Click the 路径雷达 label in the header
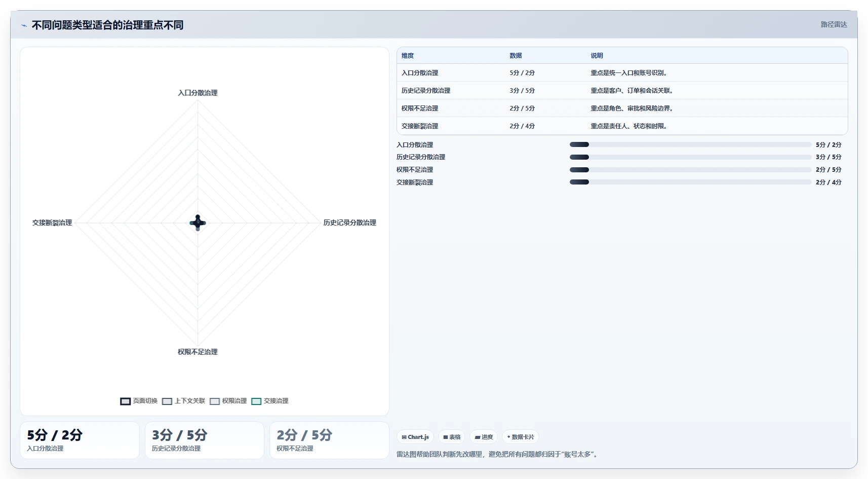Viewport: 868px width, 479px height. 834,24
